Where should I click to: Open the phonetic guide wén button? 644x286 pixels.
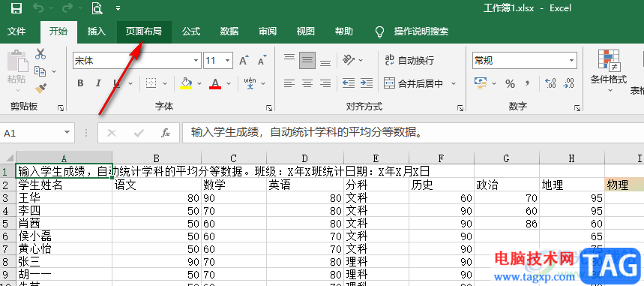[250, 83]
